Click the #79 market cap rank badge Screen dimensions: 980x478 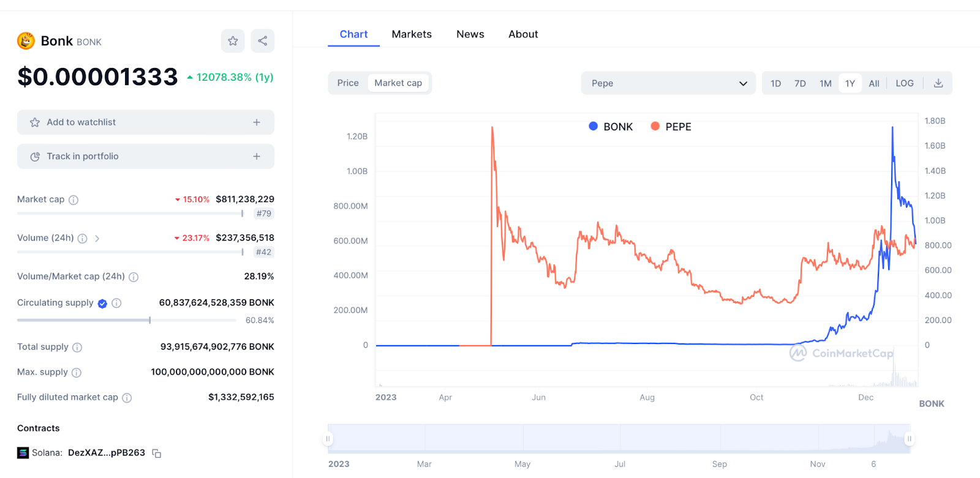[264, 214]
